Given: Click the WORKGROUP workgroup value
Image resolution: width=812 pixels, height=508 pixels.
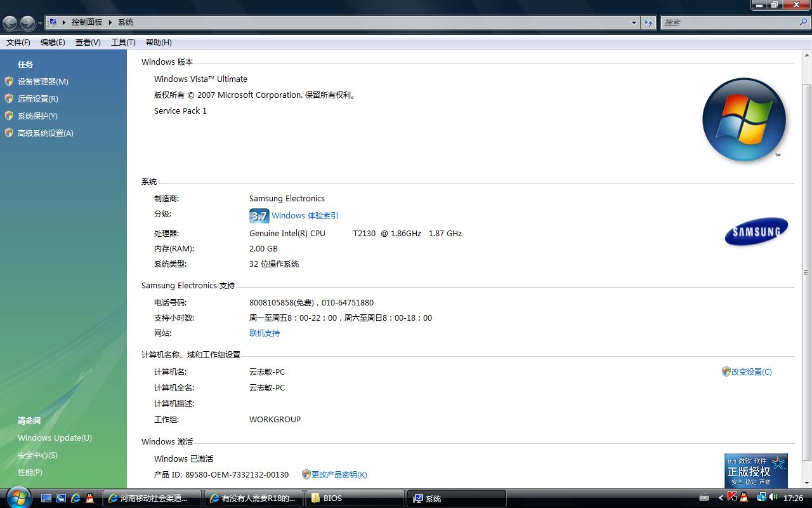Looking at the screenshot, I should tap(275, 419).
